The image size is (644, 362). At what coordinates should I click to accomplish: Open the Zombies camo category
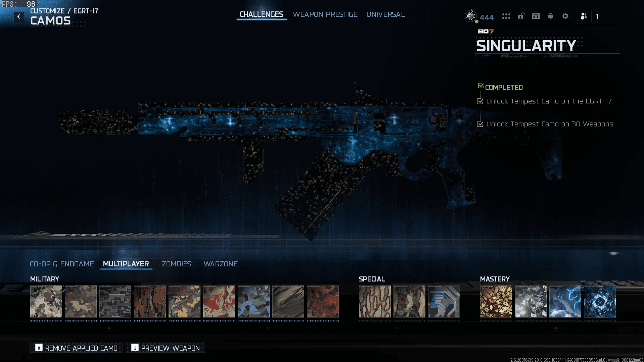[x=176, y=264]
